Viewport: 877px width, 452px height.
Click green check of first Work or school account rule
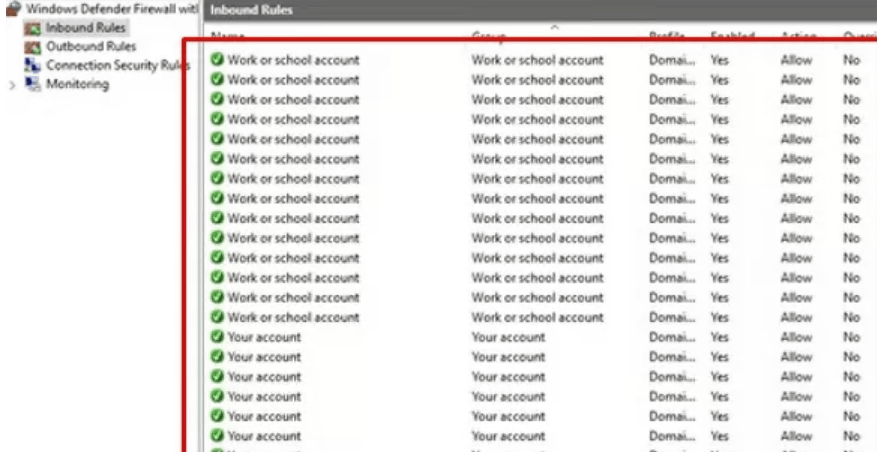(x=218, y=59)
